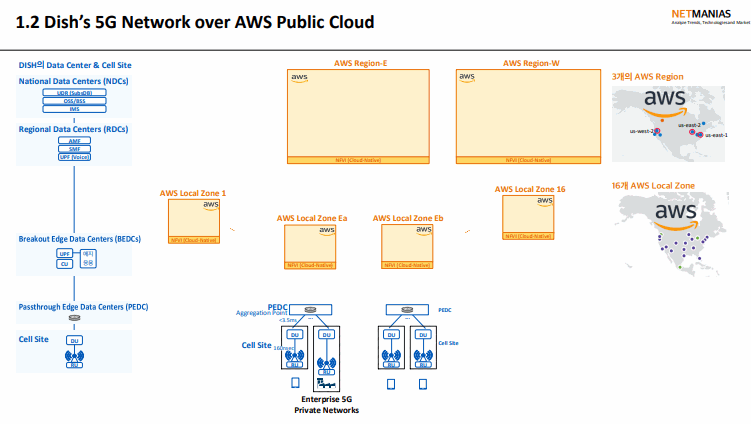
Task: Click the NFVI (Cloud-Native) bar in Region-W
Action: click(528, 160)
